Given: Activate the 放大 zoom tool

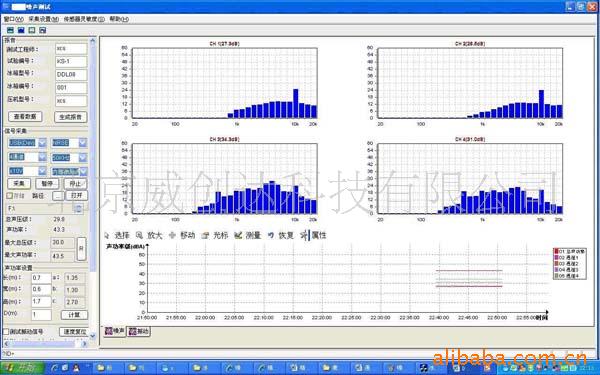Looking at the screenshot, I should pos(150,235).
